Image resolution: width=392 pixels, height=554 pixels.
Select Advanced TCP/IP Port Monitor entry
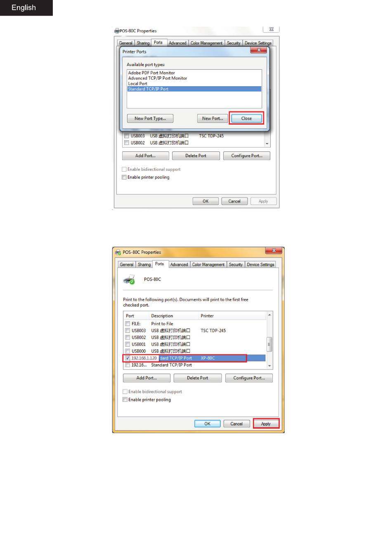pos(158,78)
